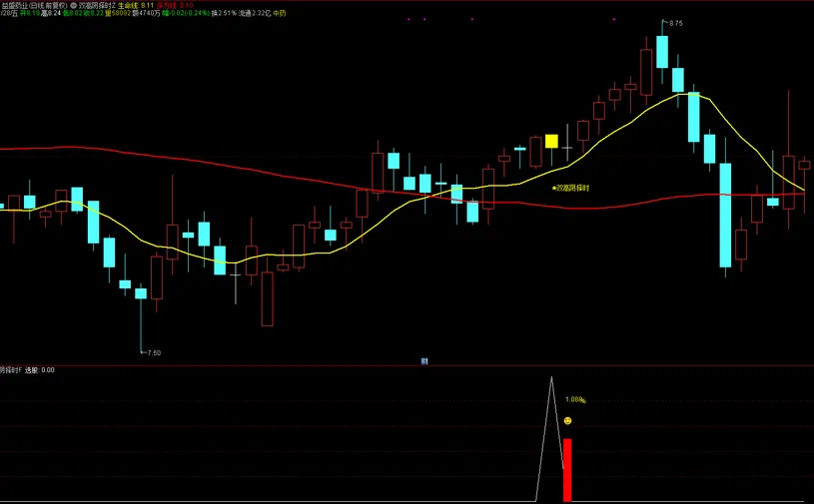Click the yellow smiley face signal icon

coord(567,421)
